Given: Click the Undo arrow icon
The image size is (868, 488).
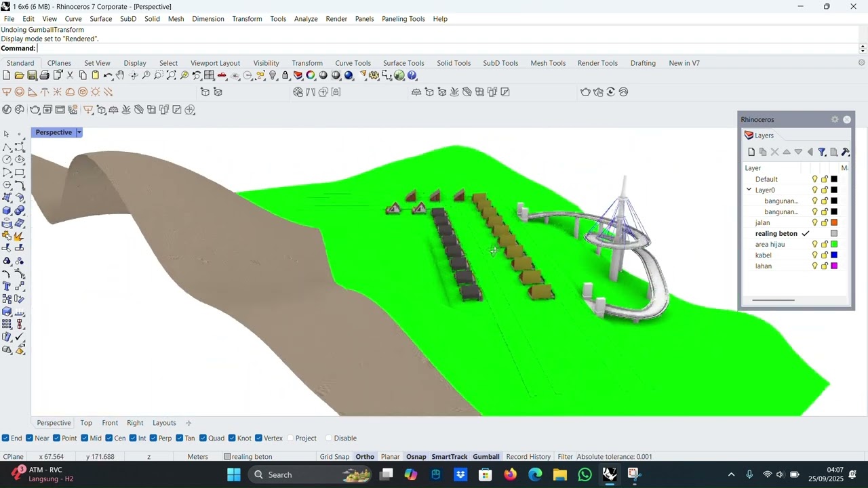Looking at the screenshot, I should (x=108, y=75).
